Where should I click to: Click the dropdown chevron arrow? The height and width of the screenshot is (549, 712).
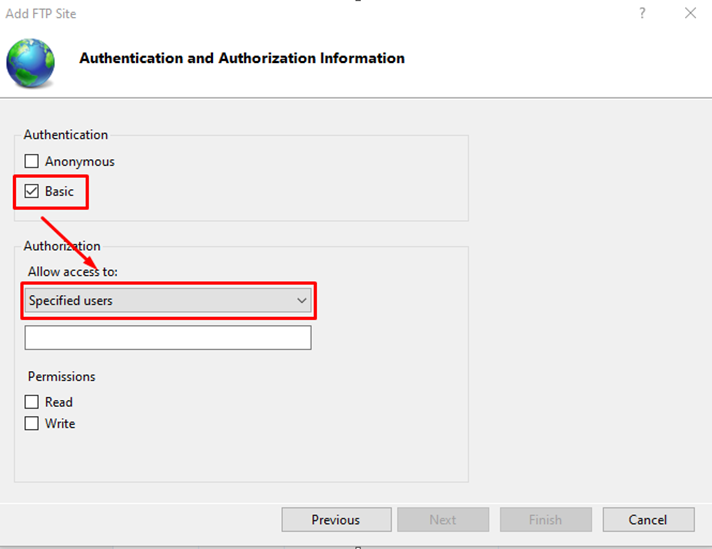tap(302, 301)
